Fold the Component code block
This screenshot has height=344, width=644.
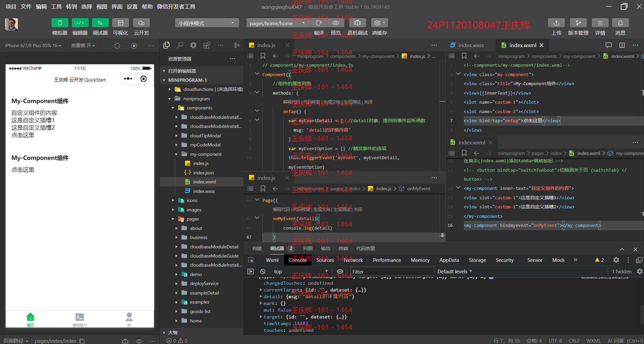257,74
